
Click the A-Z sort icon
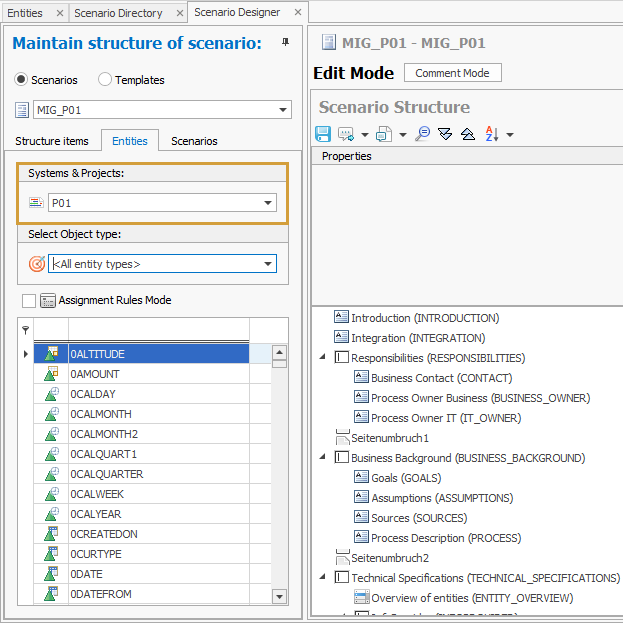[491, 134]
